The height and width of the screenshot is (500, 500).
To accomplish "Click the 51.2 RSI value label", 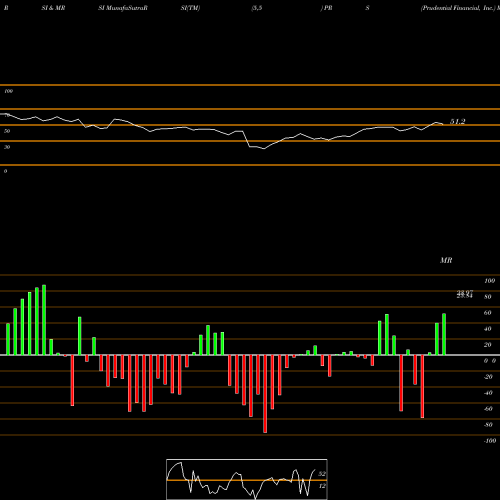I will 458,122.
